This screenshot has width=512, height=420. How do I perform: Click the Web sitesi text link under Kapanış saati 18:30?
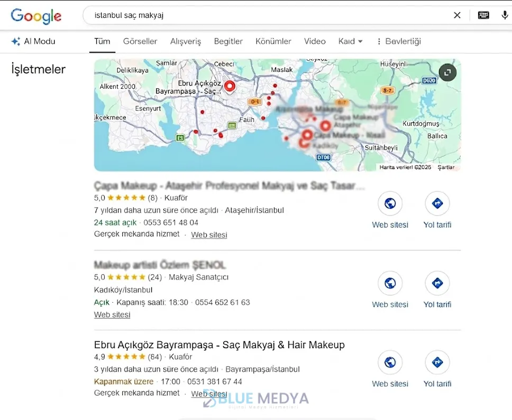pos(112,315)
